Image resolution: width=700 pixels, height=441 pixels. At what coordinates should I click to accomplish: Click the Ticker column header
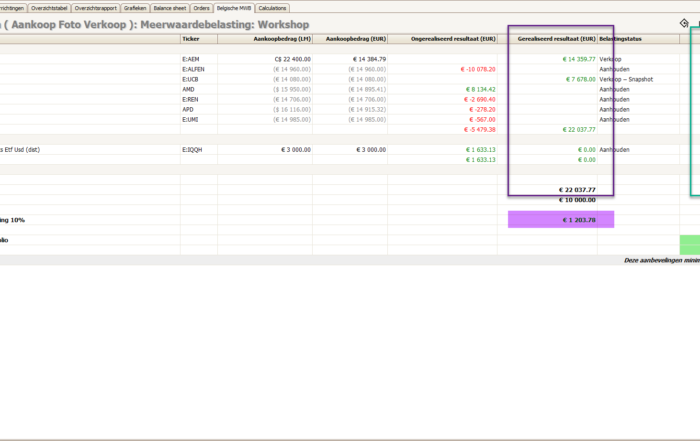click(190, 38)
